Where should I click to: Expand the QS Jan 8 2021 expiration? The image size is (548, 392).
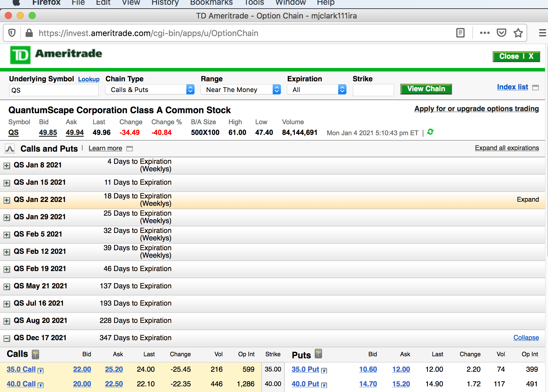[7, 166]
